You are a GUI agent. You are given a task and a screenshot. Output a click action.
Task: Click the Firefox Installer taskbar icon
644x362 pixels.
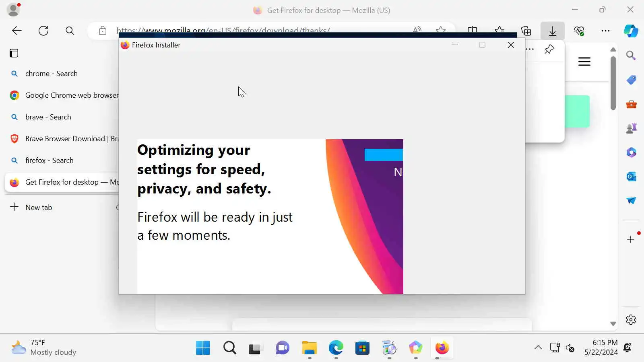click(442, 348)
